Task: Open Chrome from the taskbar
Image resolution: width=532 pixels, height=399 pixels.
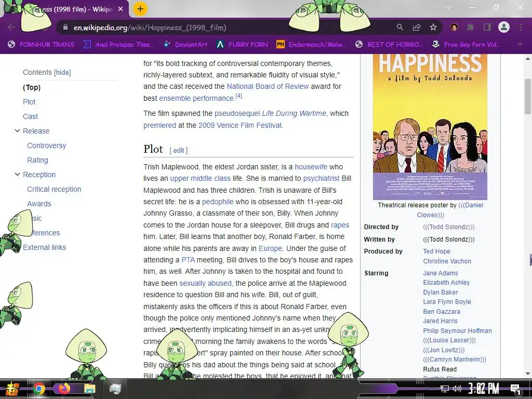Action: (x=38, y=389)
